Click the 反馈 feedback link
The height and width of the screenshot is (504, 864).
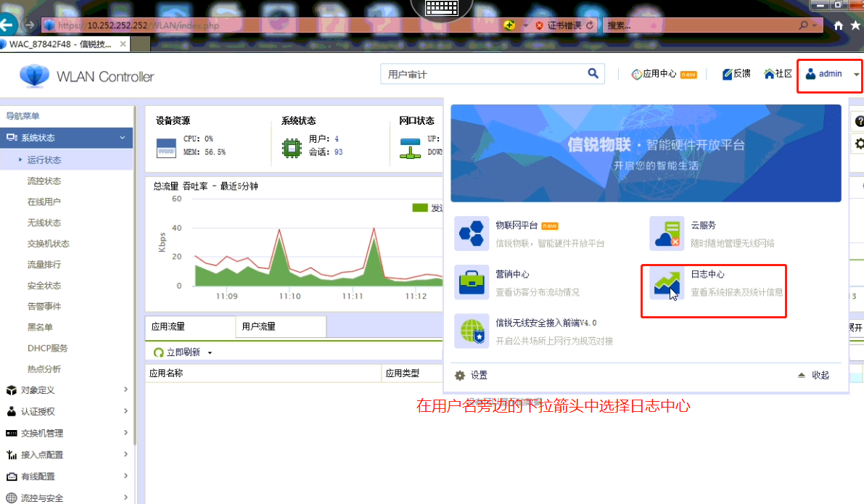pyautogui.click(x=736, y=74)
